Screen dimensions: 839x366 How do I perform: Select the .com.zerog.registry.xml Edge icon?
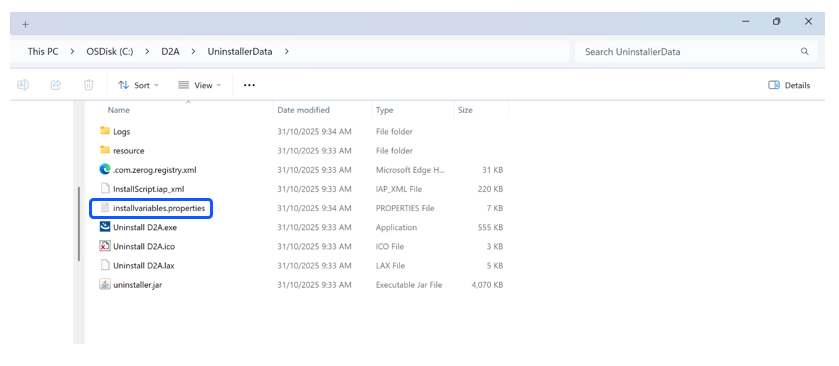click(105, 170)
